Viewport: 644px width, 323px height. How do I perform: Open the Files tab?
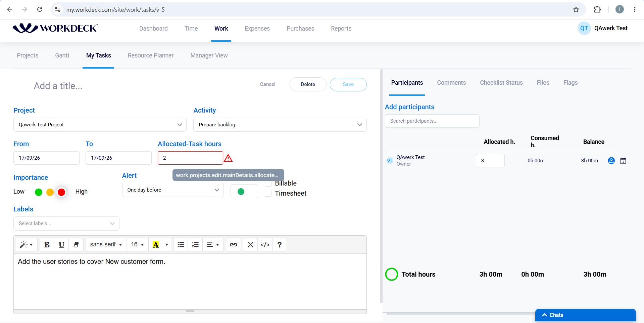pos(543,83)
